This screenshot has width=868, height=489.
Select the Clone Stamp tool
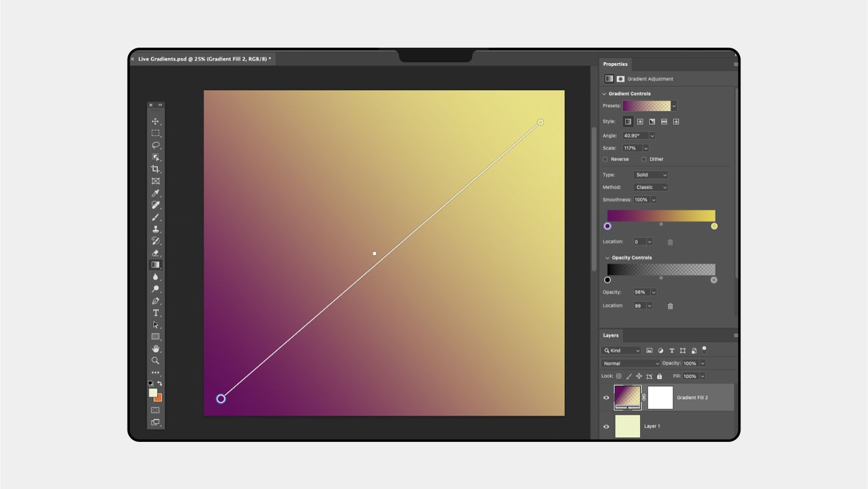pyautogui.click(x=156, y=229)
